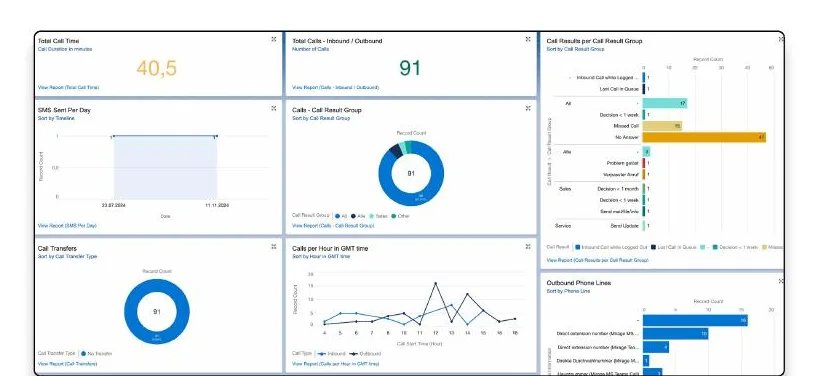Click the Decision < 1 month row label

pyautogui.click(x=618, y=189)
